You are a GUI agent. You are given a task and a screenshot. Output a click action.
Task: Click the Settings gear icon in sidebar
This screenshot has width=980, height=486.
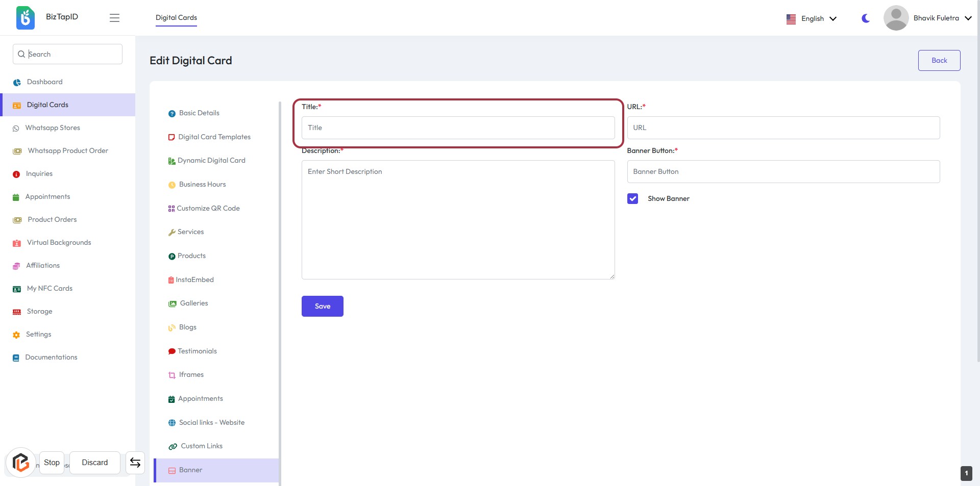pyautogui.click(x=16, y=335)
